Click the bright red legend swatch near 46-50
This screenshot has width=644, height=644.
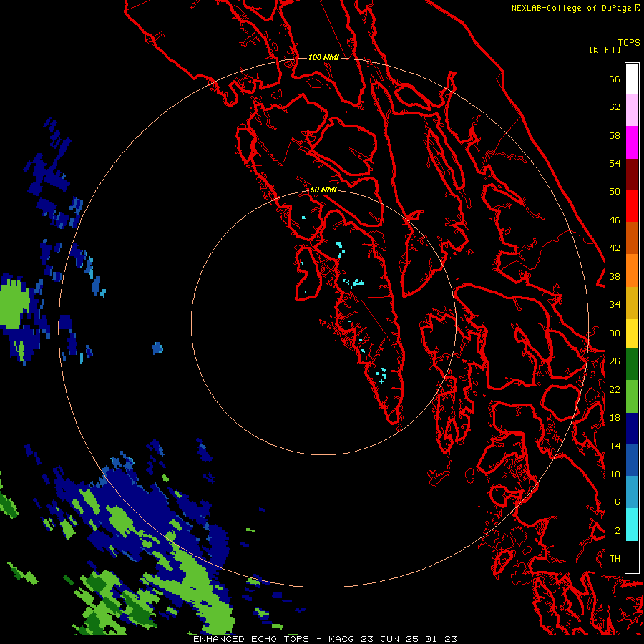(x=632, y=206)
